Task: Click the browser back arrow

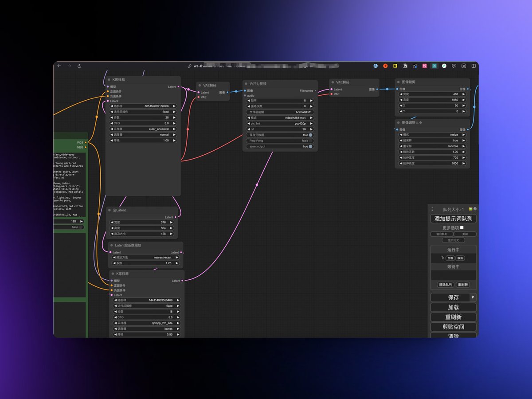Action: 59,66
